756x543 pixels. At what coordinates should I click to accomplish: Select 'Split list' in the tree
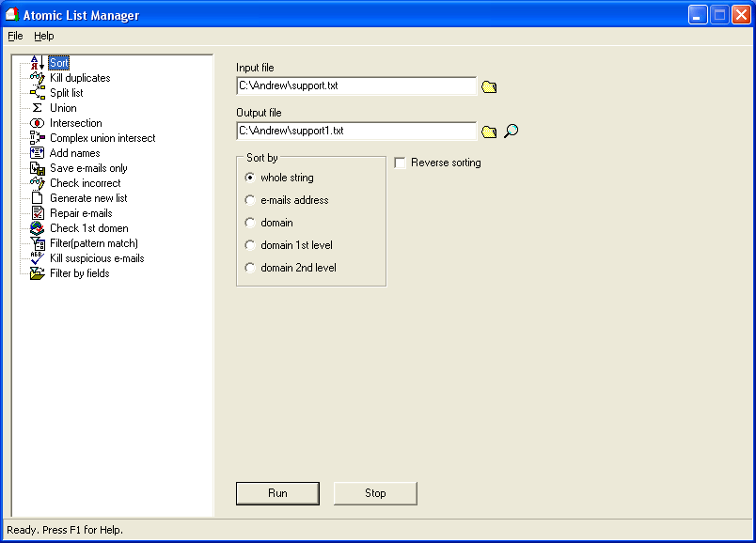[67, 92]
